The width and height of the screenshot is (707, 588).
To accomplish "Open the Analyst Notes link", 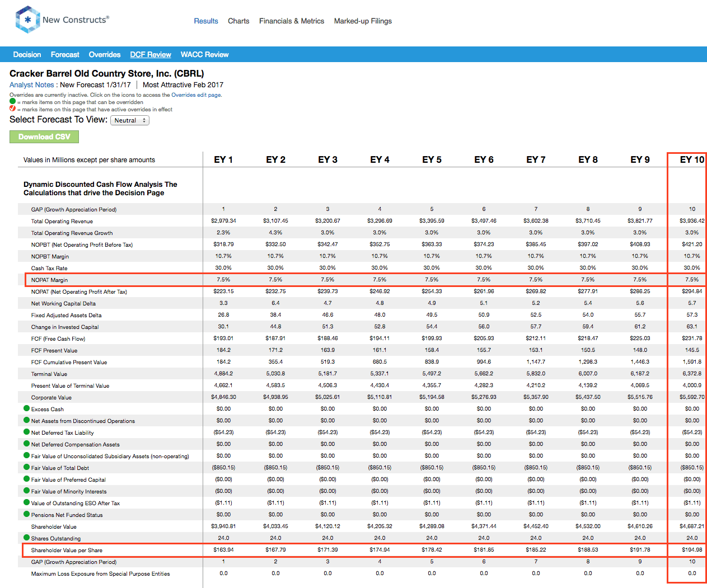I will (32, 85).
